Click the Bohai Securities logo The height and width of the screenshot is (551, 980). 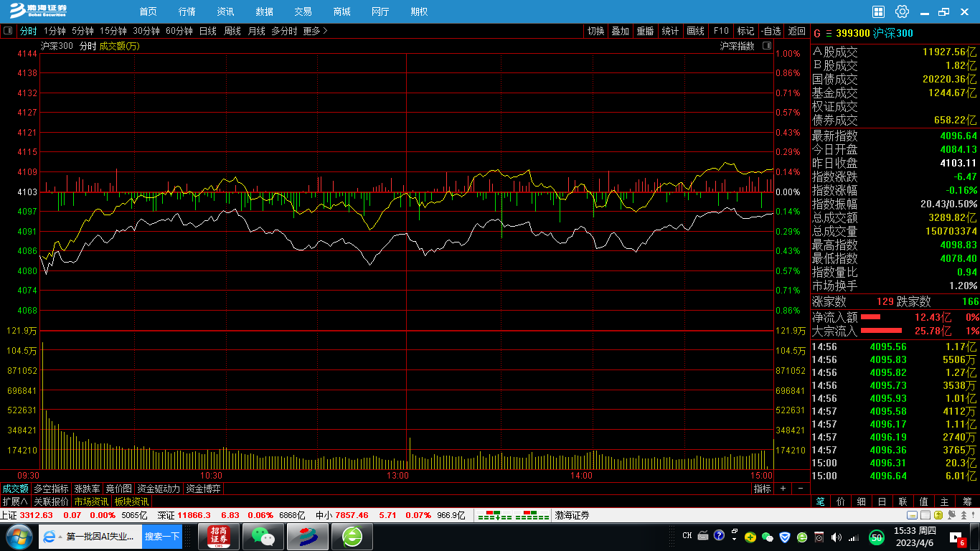[x=37, y=10]
